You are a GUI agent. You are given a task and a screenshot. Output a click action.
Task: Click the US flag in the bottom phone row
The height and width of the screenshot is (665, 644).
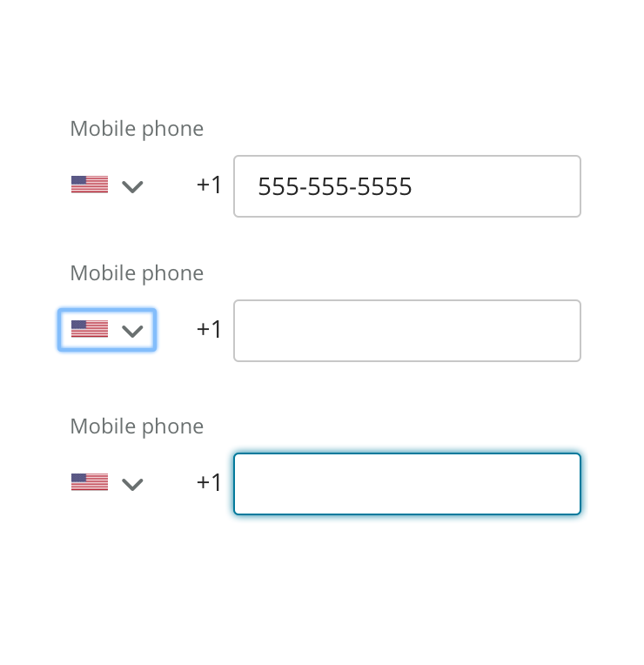[x=90, y=482]
